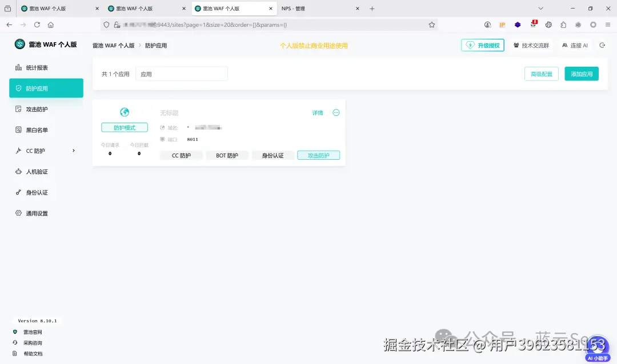Click the 统计报表 bar chart icon

[18, 67]
